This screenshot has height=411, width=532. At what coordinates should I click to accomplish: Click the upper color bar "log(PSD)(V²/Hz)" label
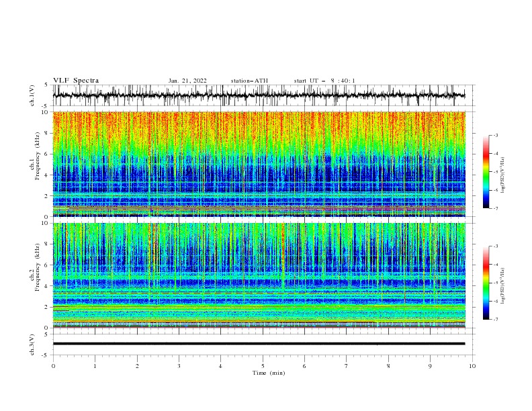point(503,175)
